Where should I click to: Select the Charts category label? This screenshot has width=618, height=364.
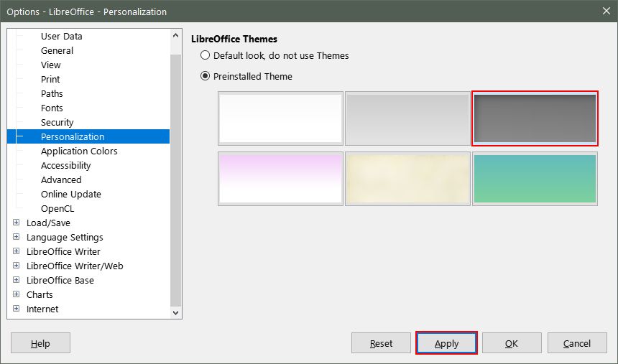[40, 294]
